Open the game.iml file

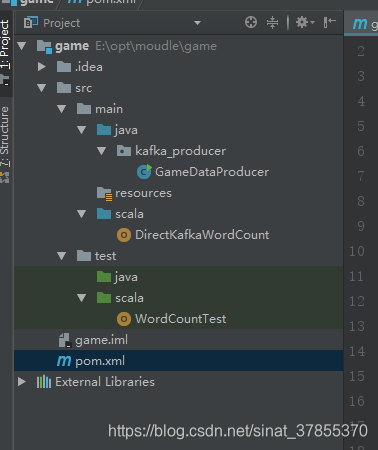pyautogui.click(x=101, y=340)
